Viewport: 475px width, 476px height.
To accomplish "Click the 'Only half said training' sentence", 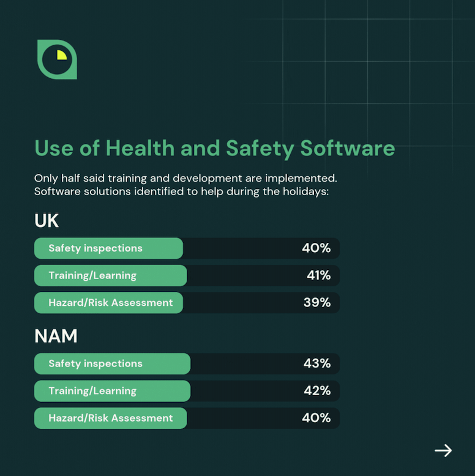I will [x=185, y=179].
